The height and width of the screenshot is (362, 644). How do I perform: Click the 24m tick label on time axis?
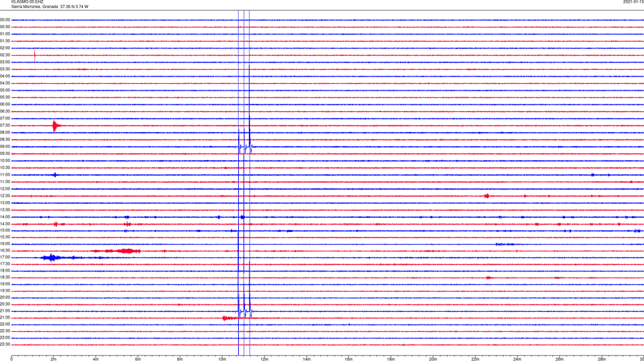point(517,359)
